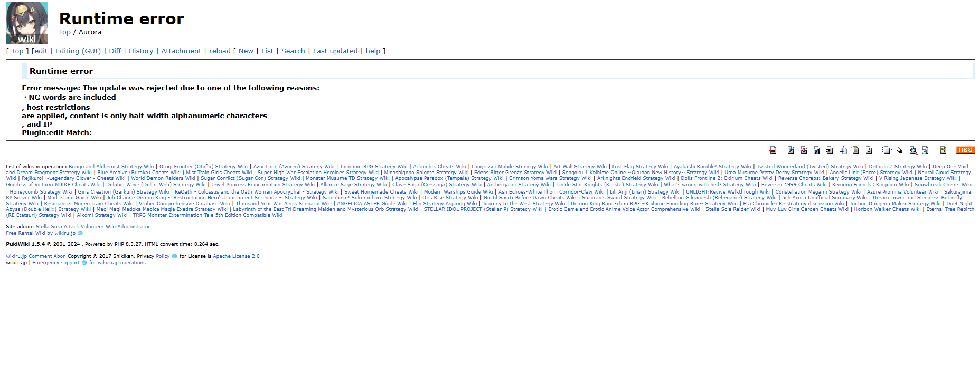
Task: Click the Page list toolbar icon
Action: click(x=899, y=150)
